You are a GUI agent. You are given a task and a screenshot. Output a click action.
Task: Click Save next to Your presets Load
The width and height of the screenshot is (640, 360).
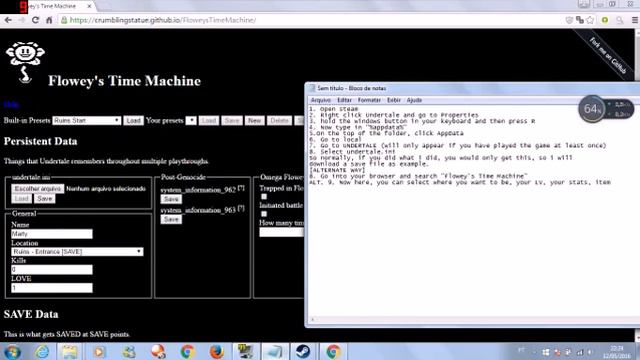[x=232, y=120]
